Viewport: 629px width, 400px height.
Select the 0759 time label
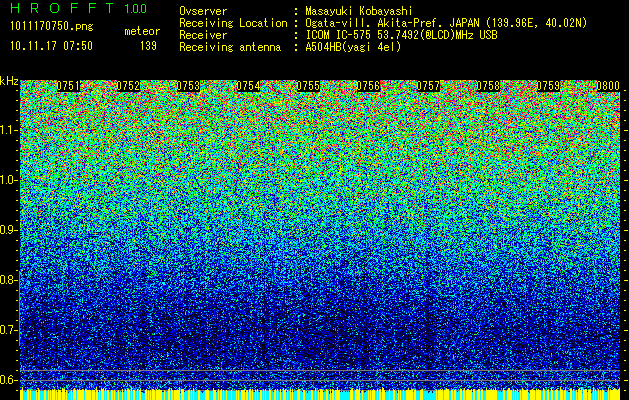coord(548,86)
